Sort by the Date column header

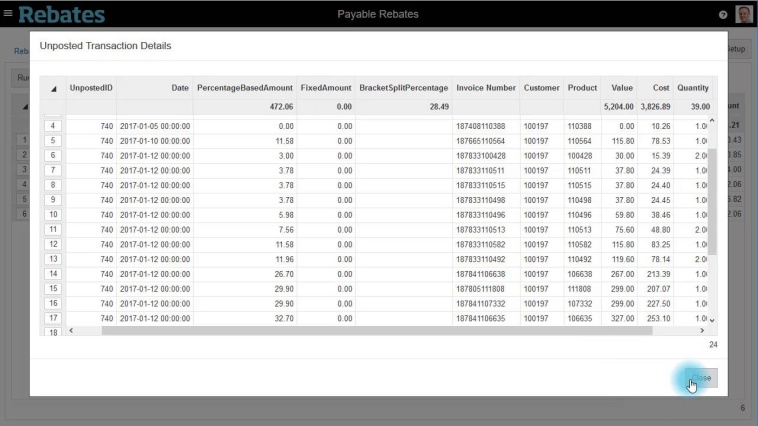(155, 88)
